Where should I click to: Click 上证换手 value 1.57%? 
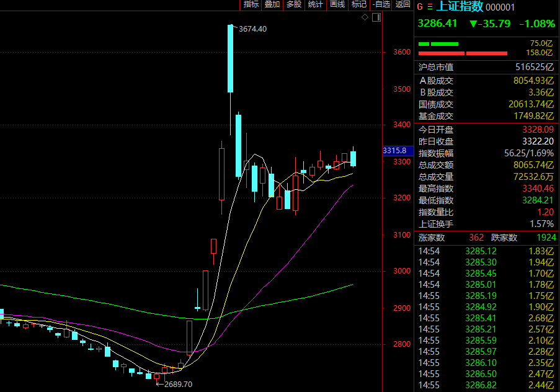point(542,224)
